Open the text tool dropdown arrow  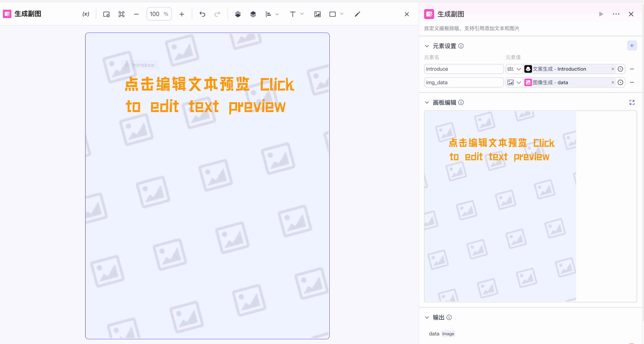(x=302, y=14)
